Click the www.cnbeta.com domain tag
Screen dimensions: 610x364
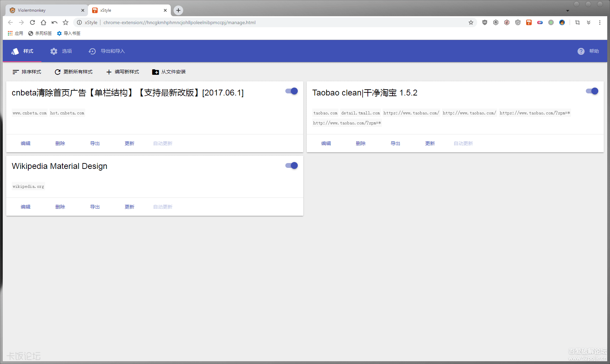pos(30,113)
